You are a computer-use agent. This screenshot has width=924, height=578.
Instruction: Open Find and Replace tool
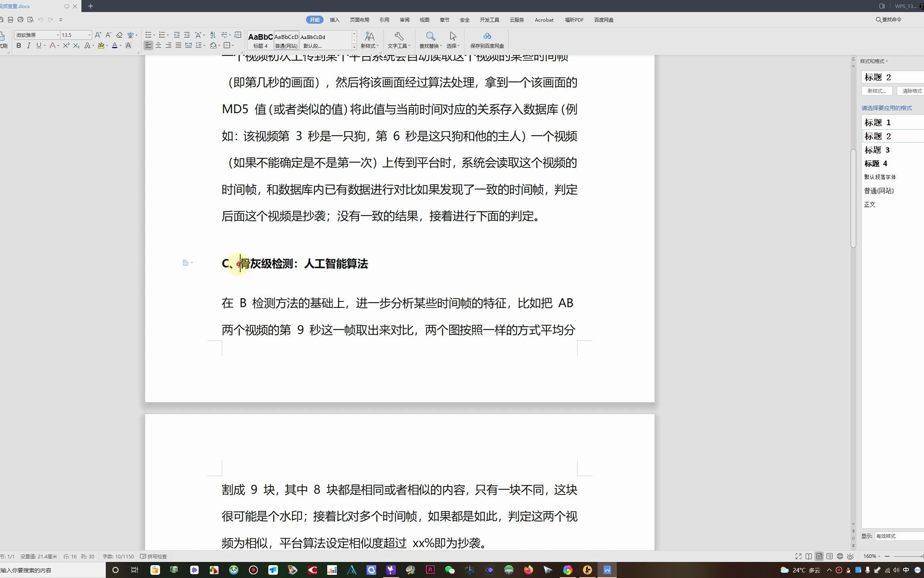tap(430, 40)
